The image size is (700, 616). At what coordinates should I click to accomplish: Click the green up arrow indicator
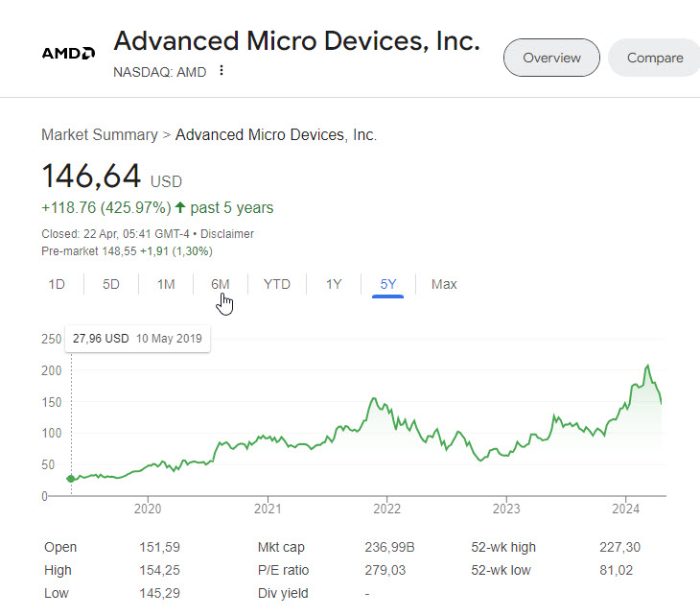coord(180,207)
